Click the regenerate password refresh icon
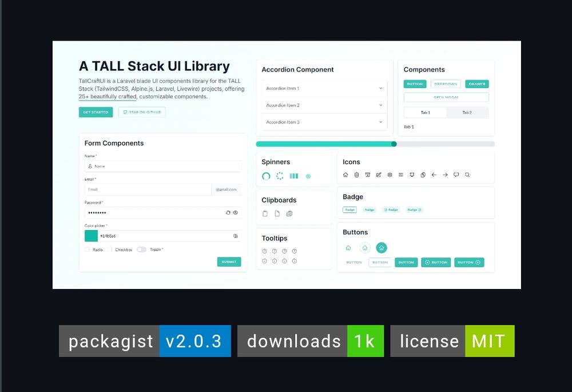The image size is (572, 392). click(x=228, y=212)
